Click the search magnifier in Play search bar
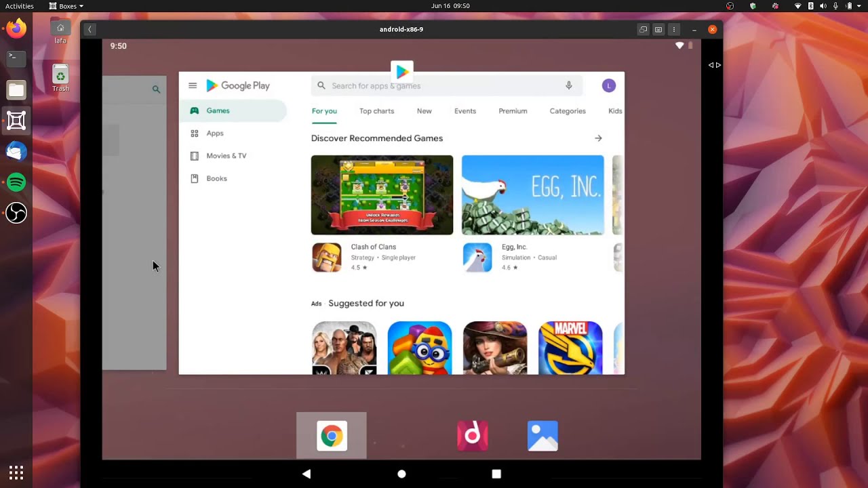Image resolution: width=868 pixels, height=488 pixels. (x=321, y=85)
